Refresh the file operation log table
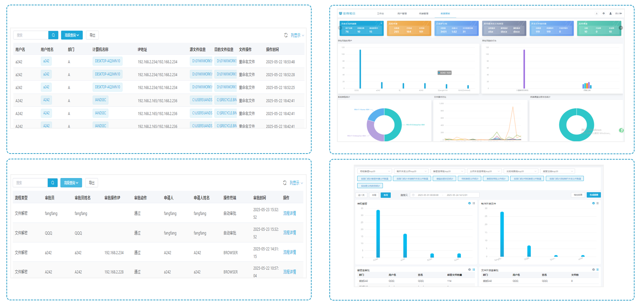This screenshot has width=644, height=304. (x=286, y=35)
